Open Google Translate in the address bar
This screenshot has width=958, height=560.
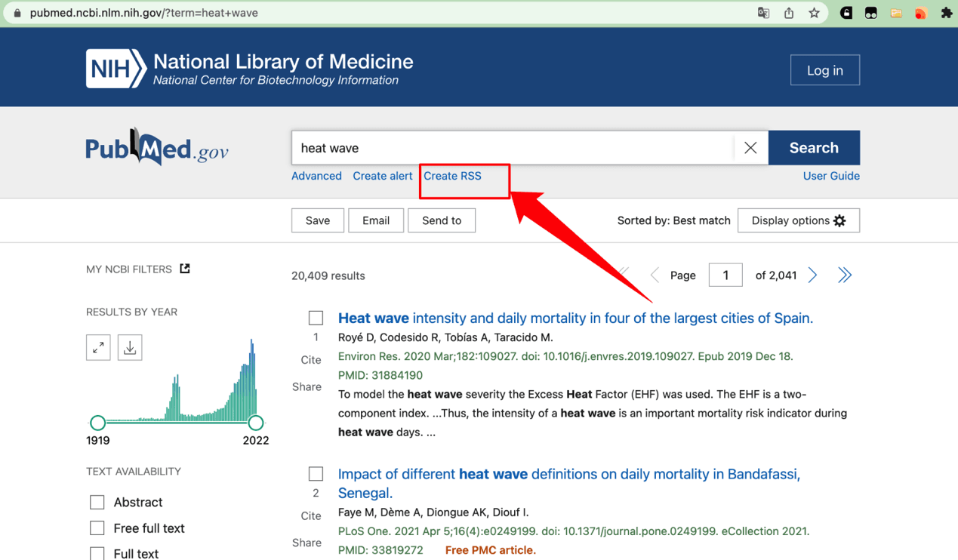(762, 13)
